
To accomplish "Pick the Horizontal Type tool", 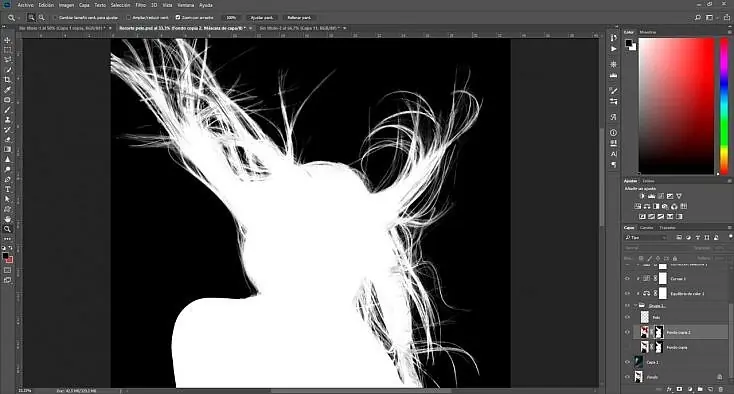I will [7, 189].
